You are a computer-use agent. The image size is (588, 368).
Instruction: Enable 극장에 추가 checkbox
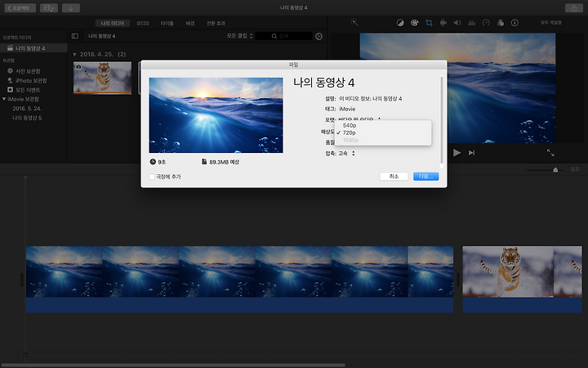(x=152, y=177)
